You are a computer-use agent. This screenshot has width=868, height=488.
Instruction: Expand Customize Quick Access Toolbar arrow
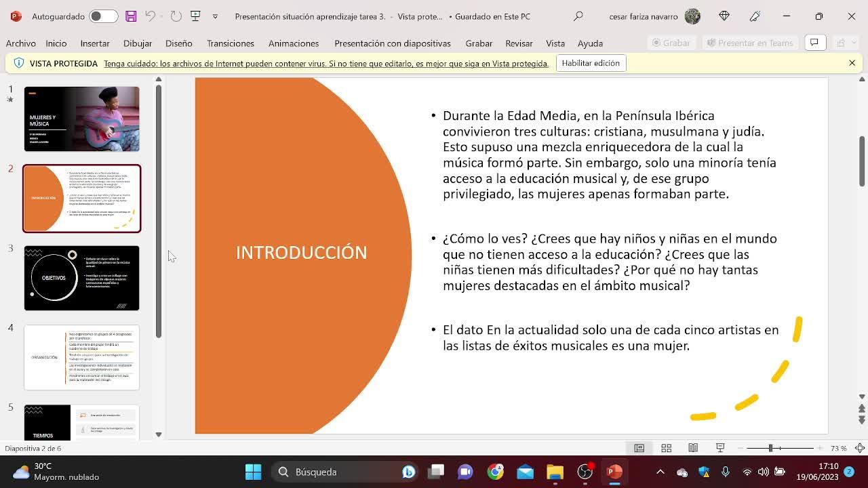[x=215, y=16]
